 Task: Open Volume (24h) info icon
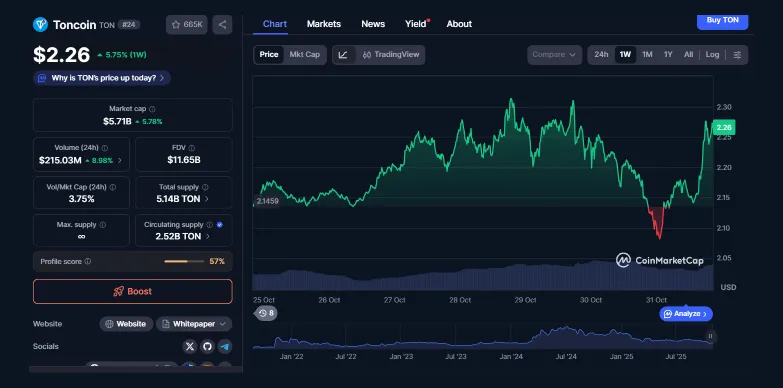pyautogui.click(x=104, y=148)
